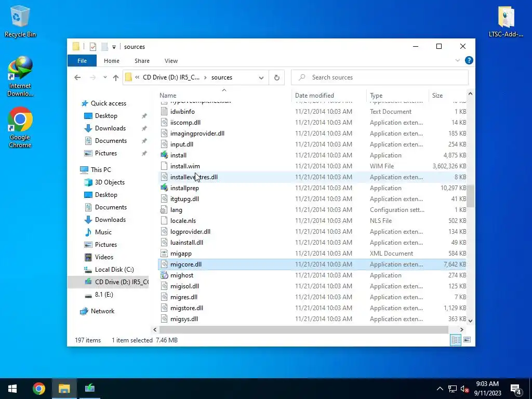Open the LTSC-Add folder on desktop
532x399 pixels.
point(506,21)
